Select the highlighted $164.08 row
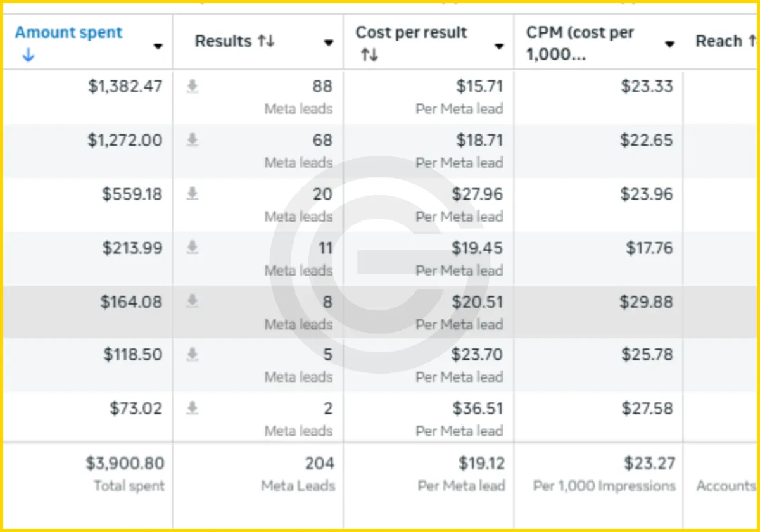Screen dimensions: 760x532 [380, 312]
